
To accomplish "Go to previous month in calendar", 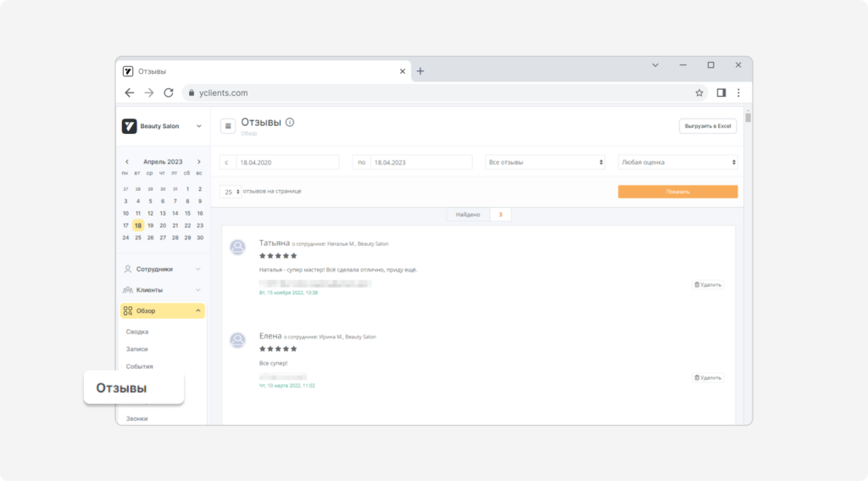I will coord(127,162).
